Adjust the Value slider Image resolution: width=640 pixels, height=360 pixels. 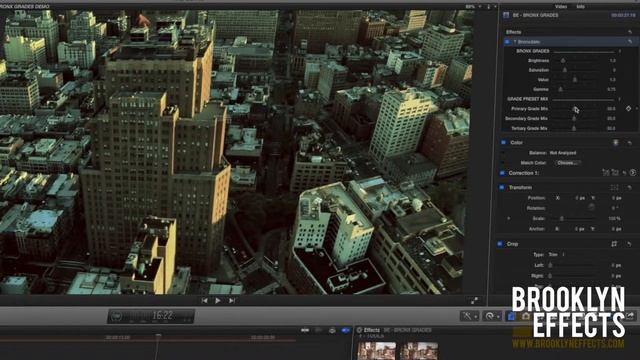pyautogui.click(x=575, y=80)
